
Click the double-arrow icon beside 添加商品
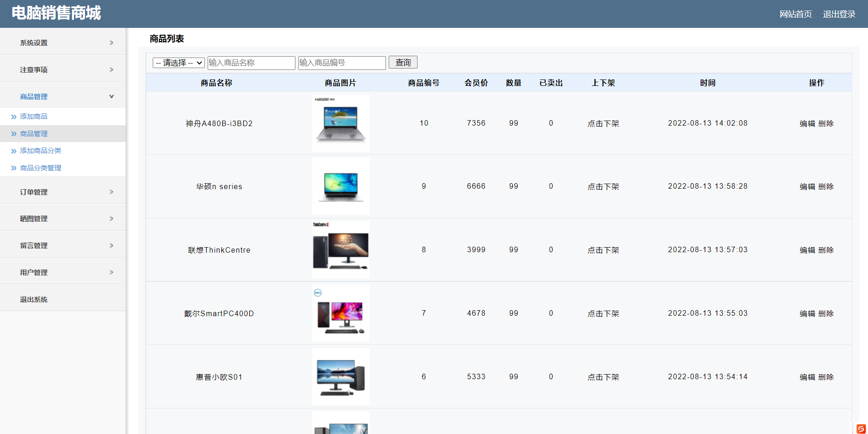(x=14, y=117)
